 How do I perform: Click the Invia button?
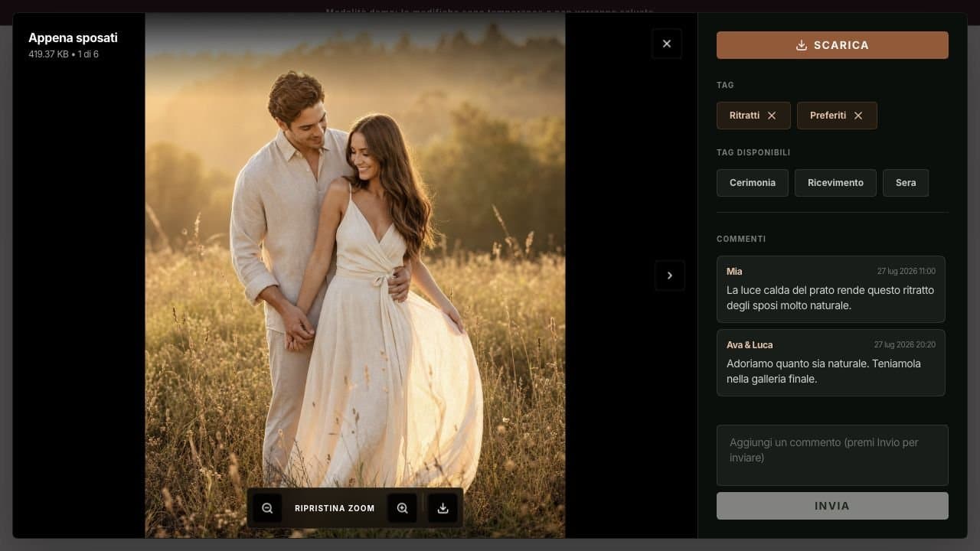(832, 506)
